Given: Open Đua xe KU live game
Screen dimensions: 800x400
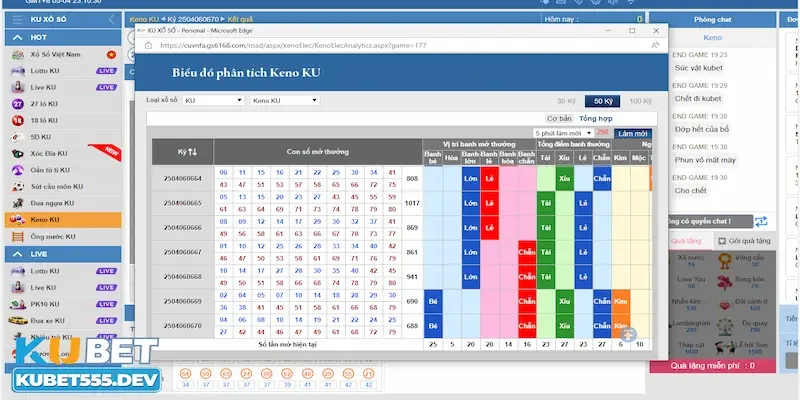Looking at the screenshot, I should click(x=63, y=320).
